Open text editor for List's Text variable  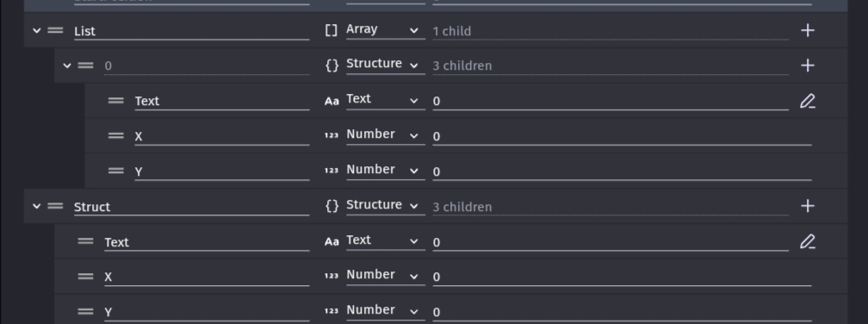coord(808,101)
